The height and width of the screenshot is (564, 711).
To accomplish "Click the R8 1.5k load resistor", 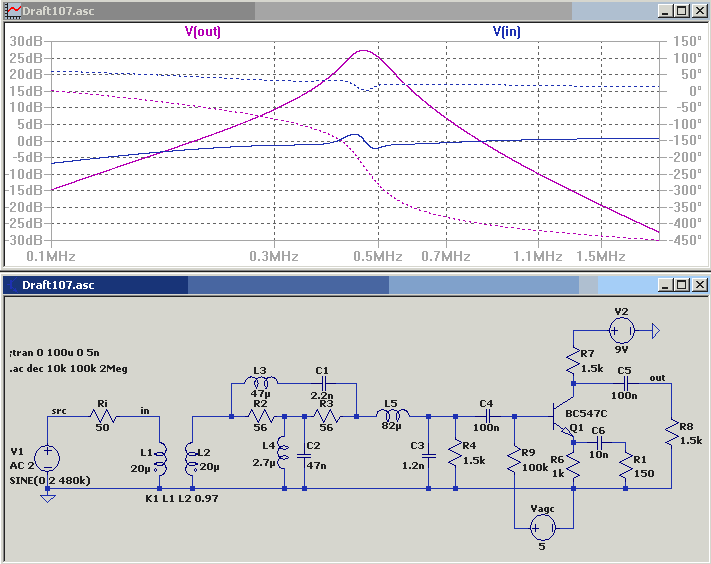I will (672, 434).
